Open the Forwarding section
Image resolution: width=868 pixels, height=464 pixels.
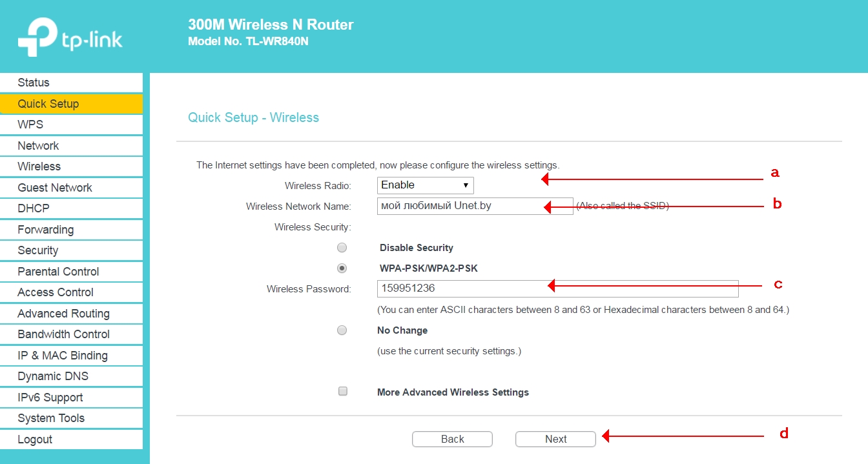[x=71, y=230]
